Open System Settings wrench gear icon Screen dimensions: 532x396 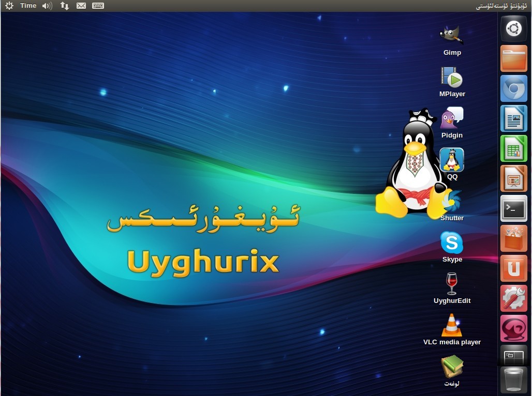[x=514, y=298]
